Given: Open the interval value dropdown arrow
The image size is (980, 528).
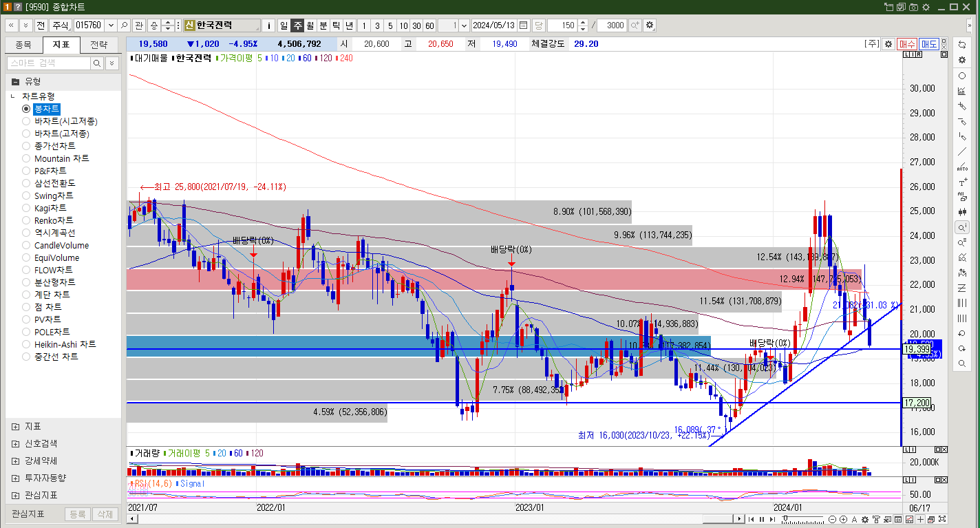Looking at the screenshot, I should (464, 25).
